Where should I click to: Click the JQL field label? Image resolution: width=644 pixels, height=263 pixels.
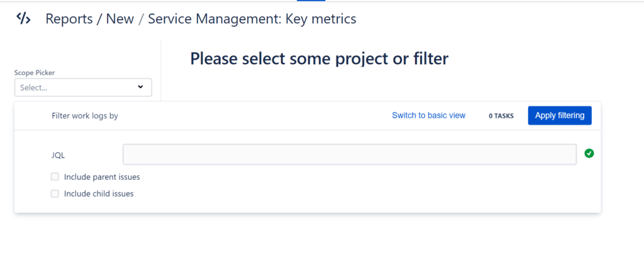pos(58,155)
